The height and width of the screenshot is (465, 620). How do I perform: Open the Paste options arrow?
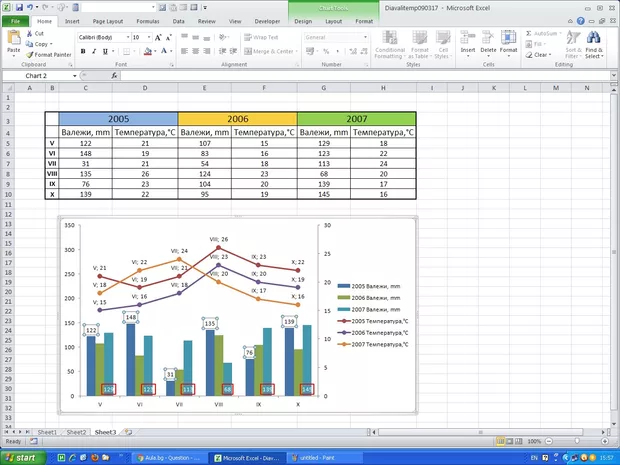pos(13,57)
